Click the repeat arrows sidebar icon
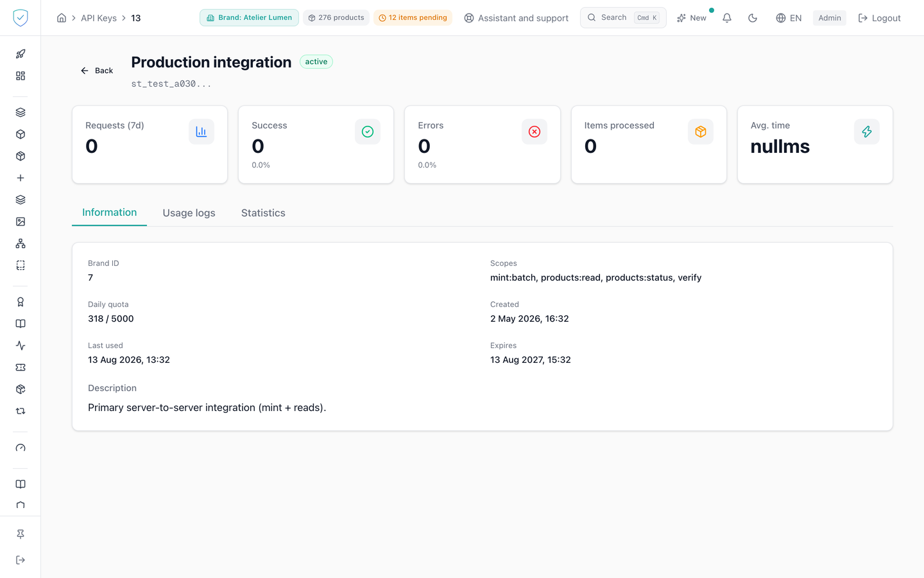Viewport: 924px width, 578px height. tap(21, 411)
